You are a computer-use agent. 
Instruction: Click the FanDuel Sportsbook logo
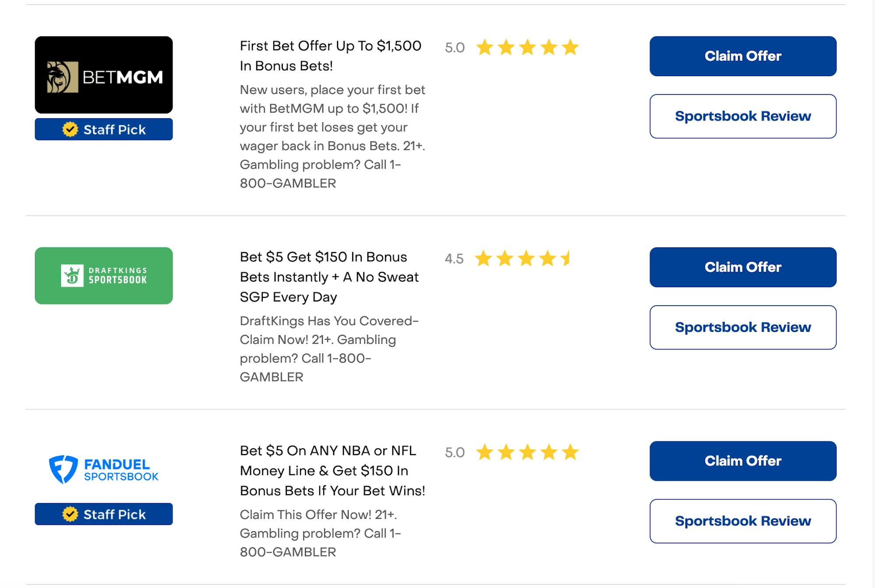[104, 470]
